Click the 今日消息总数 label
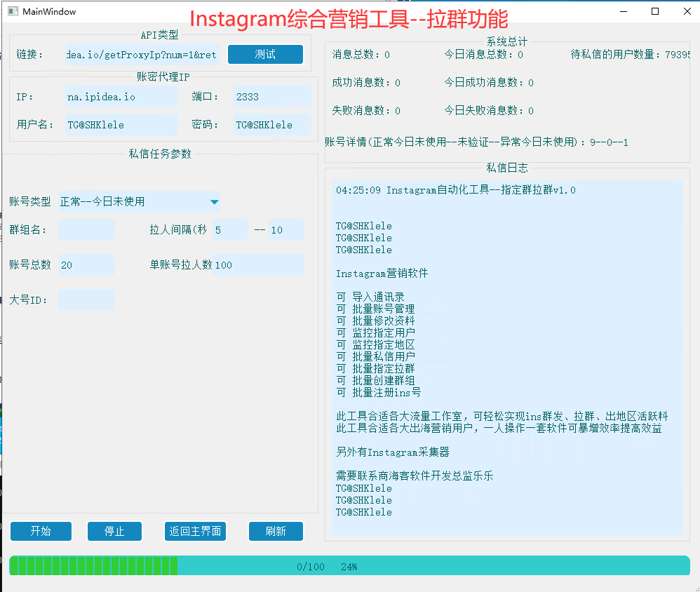The image size is (700, 592). [x=483, y=55]
